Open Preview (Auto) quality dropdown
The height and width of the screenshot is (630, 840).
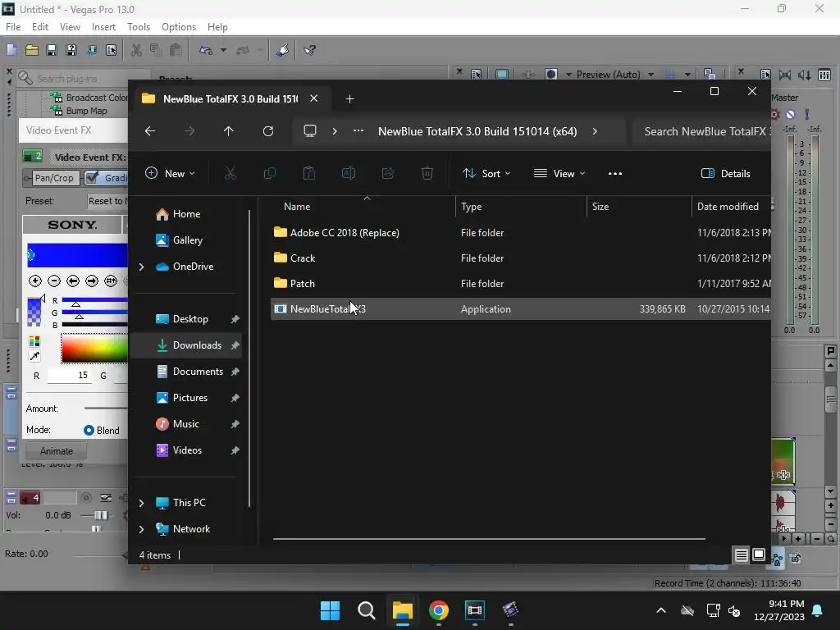point(651,75)
